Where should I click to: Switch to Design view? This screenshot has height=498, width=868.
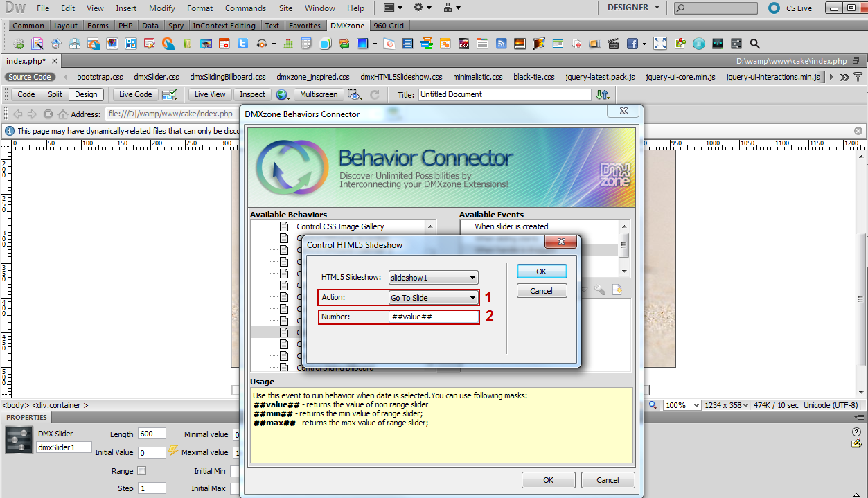[x=86, y=94]
